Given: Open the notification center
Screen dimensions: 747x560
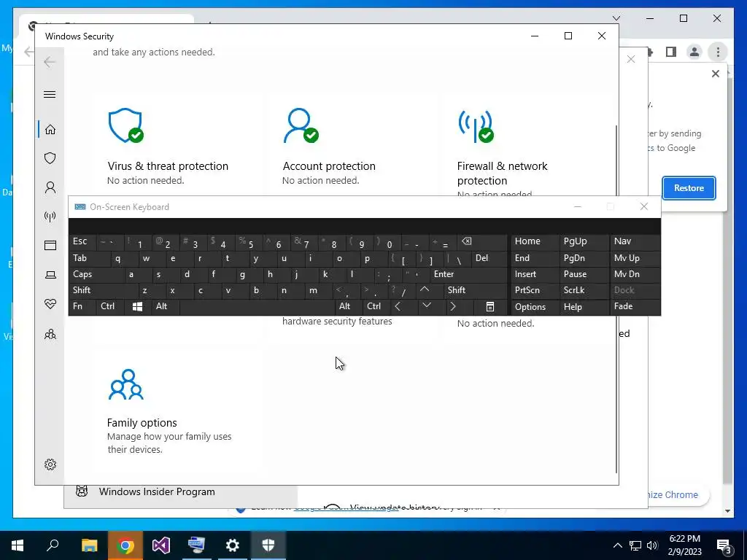Looking at the screenshot, I should click(724, 545).
